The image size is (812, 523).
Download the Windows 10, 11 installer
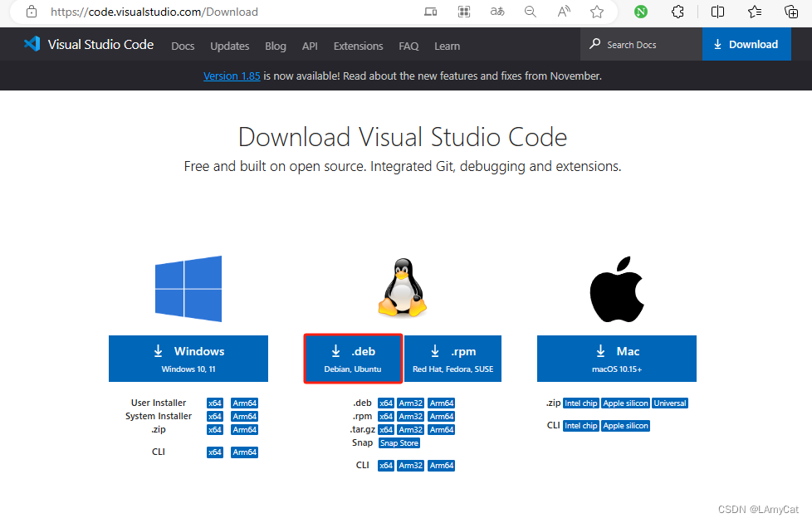click(x=188, y=359)
